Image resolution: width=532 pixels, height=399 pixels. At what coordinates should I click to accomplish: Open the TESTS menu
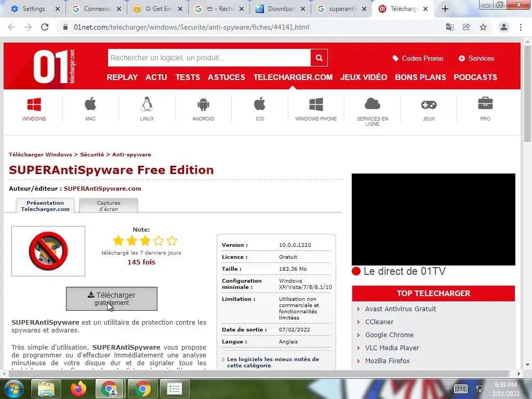188,77
